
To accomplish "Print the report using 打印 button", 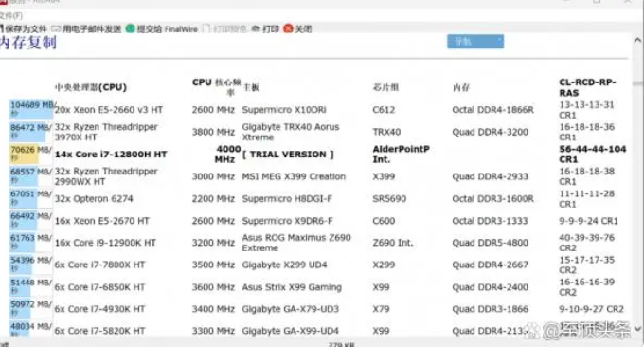I will point(265,28).
